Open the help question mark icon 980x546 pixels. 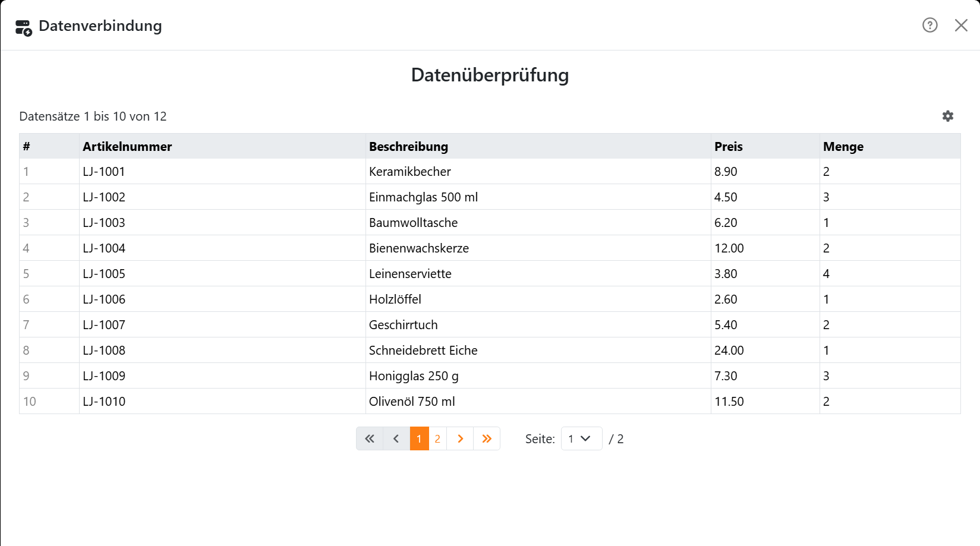[x=929, y=25]
